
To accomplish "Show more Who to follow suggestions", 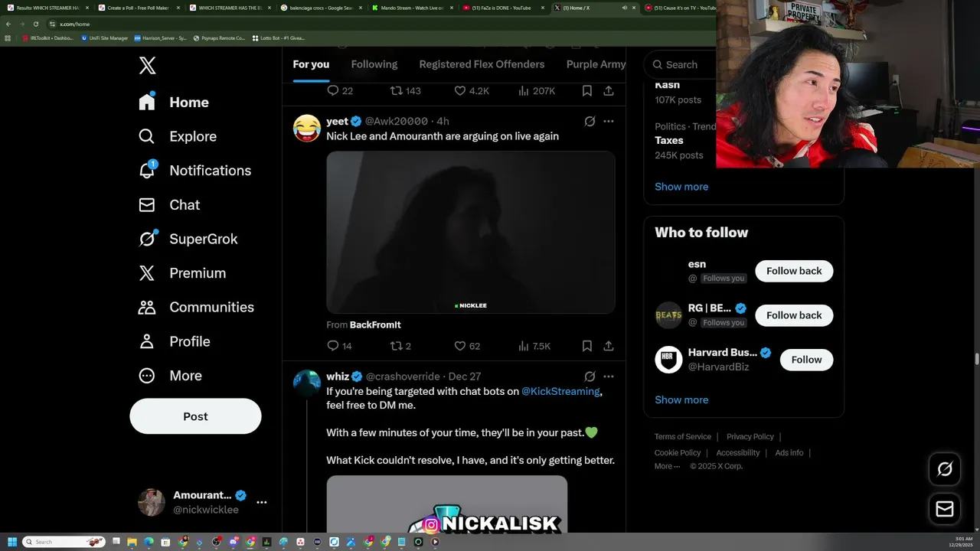I will coord(681,399).
